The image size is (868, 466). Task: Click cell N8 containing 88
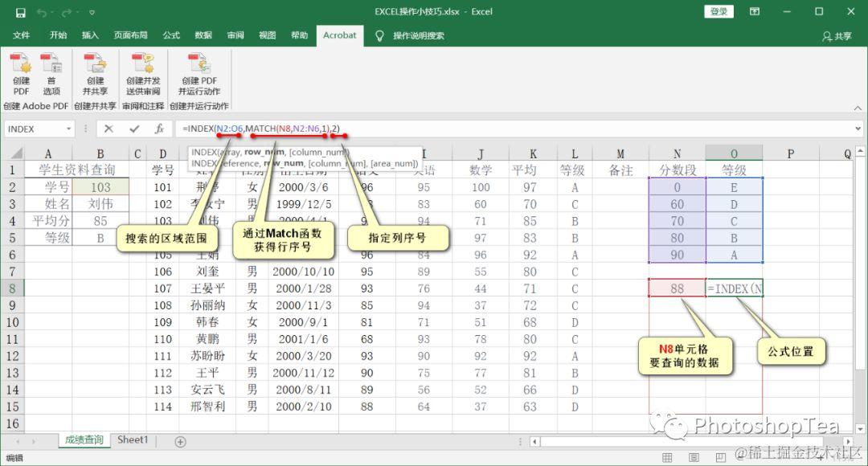pos(677,288)
